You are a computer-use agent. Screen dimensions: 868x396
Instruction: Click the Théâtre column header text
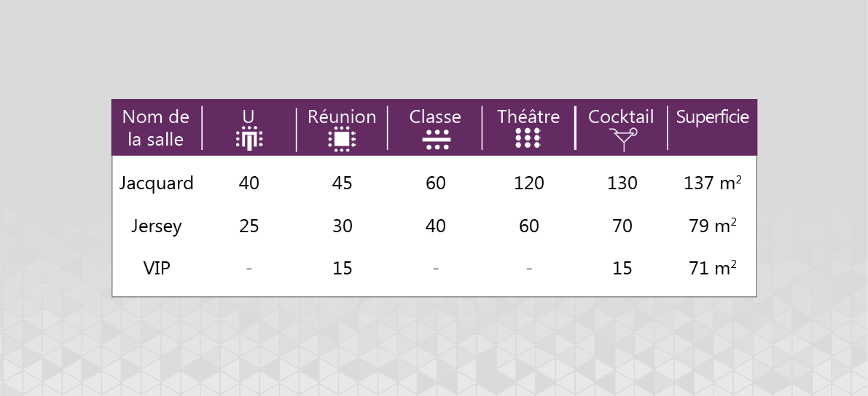(x=528, y=116)
